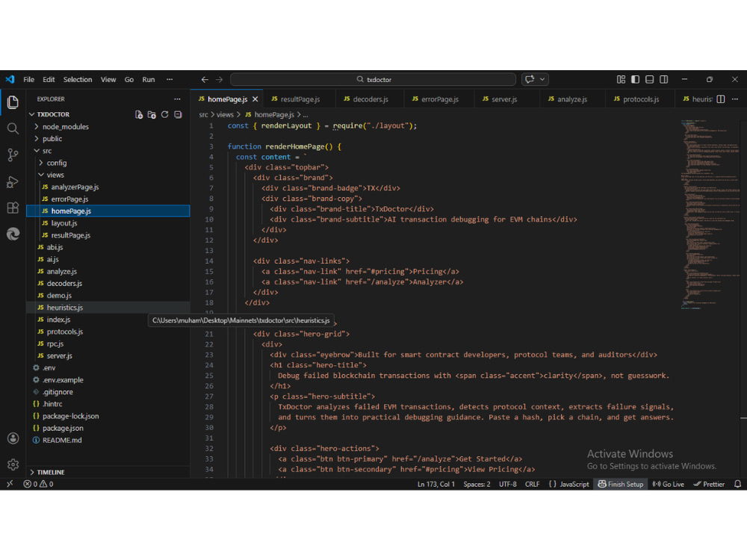Click New File icon in TXDOCTOR header

139,115
